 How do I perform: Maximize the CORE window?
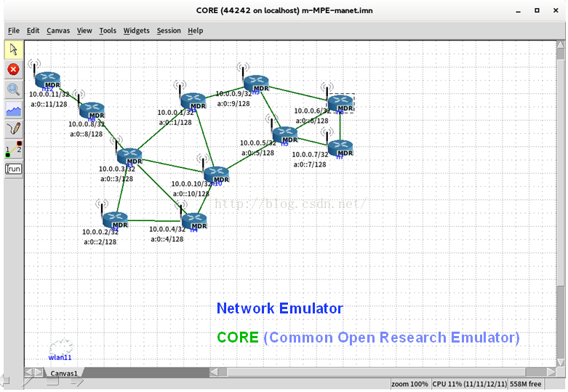coord(537,10)
